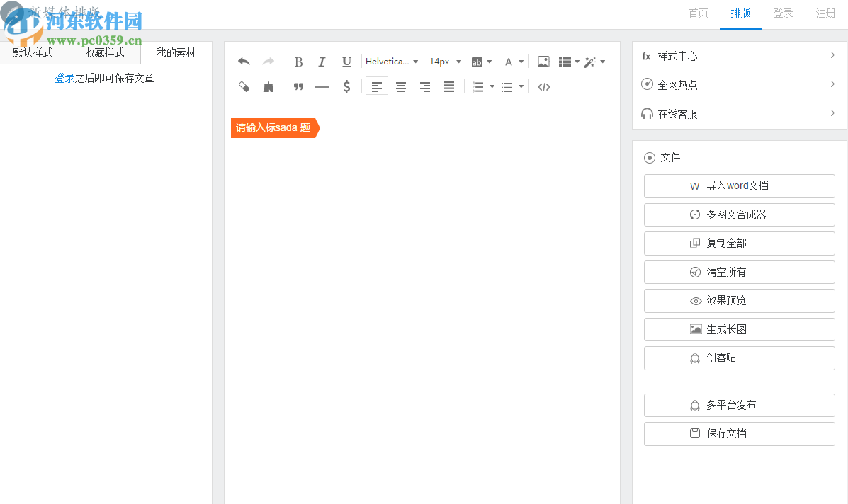Toggle underline formatting
848x504 pixels.
[346, 62]
